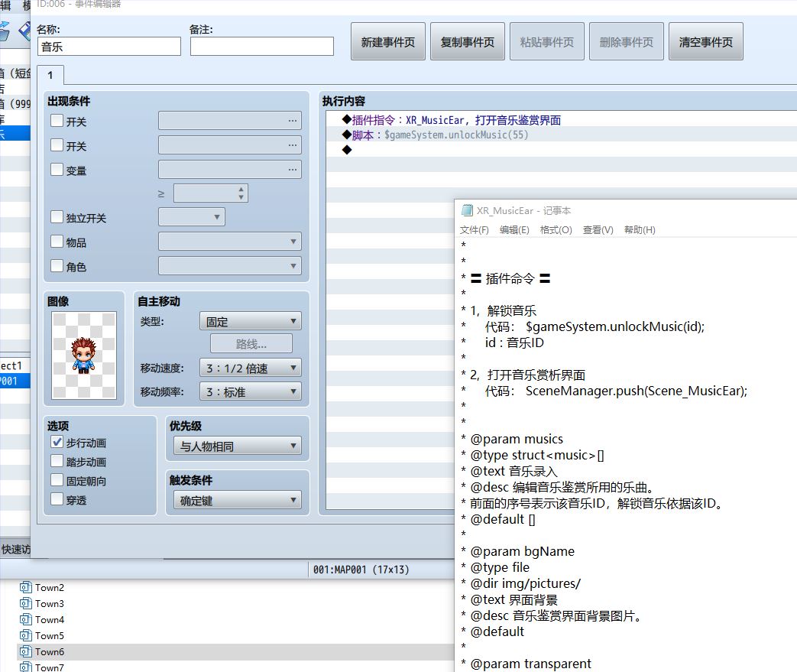Check the 踏步动画 option

coord(57,461)
